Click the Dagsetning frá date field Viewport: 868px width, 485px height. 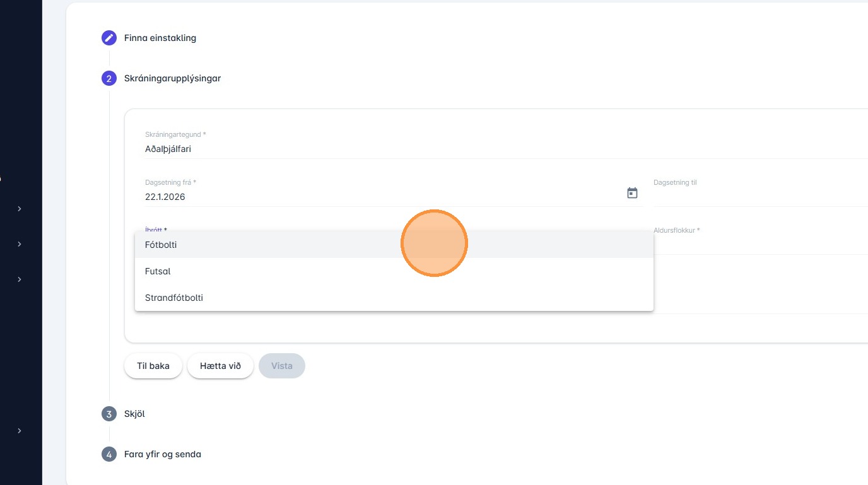pyautogui.click(x=378, y=197)
